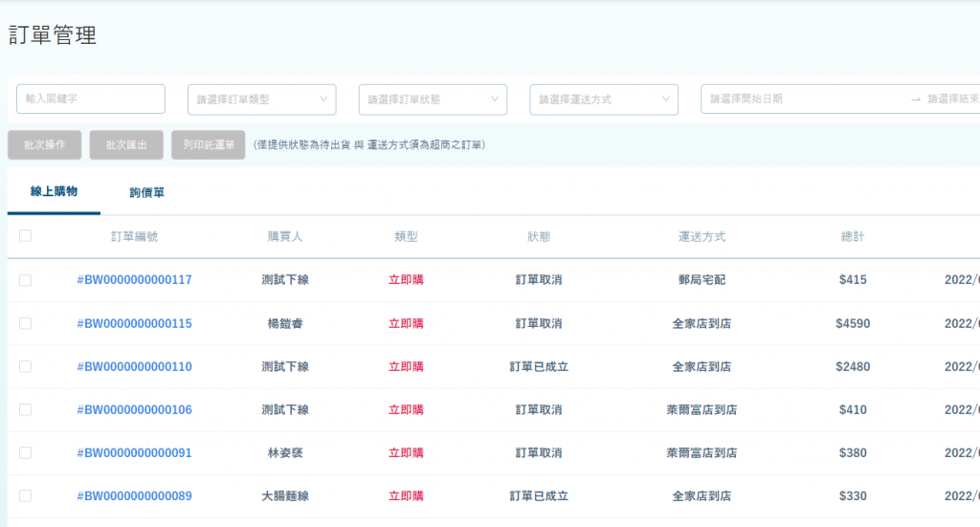The width and height of the screenshot is (980, 527).
Task: Click the 狀態 column header
Action: click(x=539, y=236)
